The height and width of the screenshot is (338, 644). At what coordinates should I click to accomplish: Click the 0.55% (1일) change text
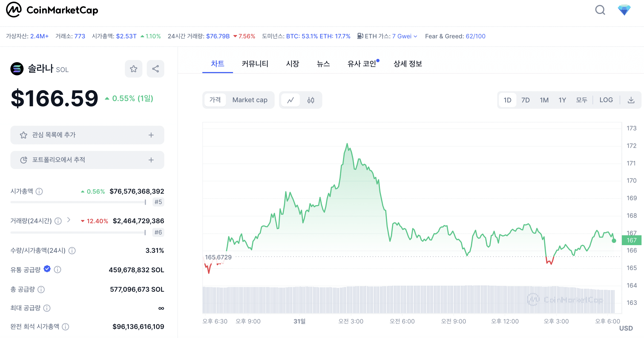click(x=133, y=98)
